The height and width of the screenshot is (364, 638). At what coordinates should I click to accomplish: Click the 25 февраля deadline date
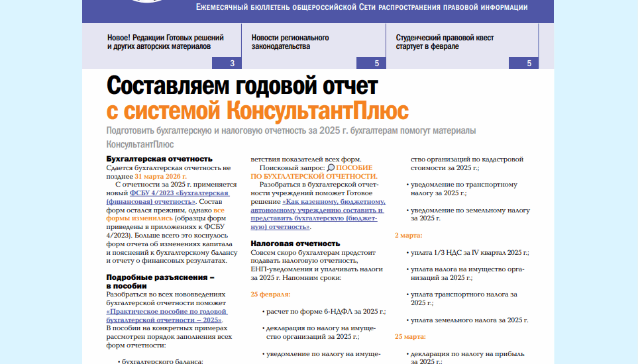click(x=270, y=295)
